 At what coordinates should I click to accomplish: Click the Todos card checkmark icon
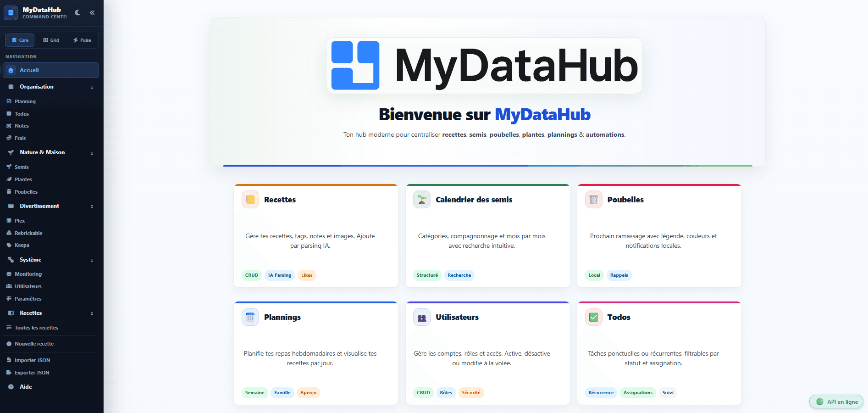[x=594, y=317]
